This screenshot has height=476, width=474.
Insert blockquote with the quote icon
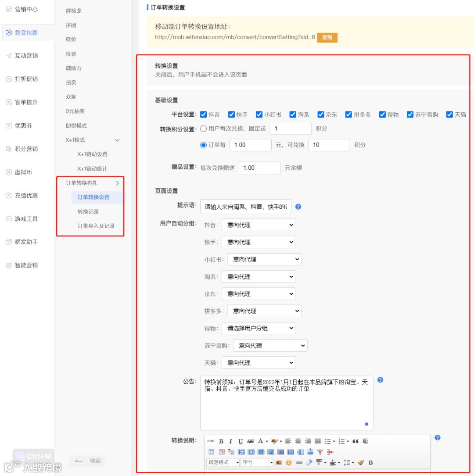[355, 441]
